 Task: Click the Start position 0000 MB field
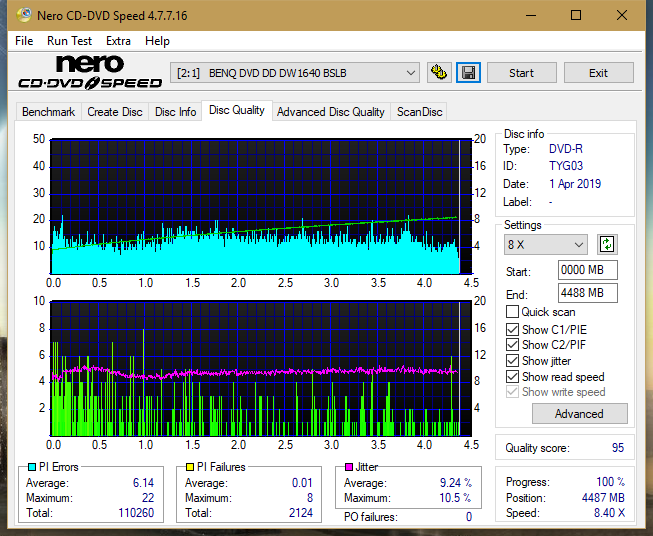click(x=587, y=270)
